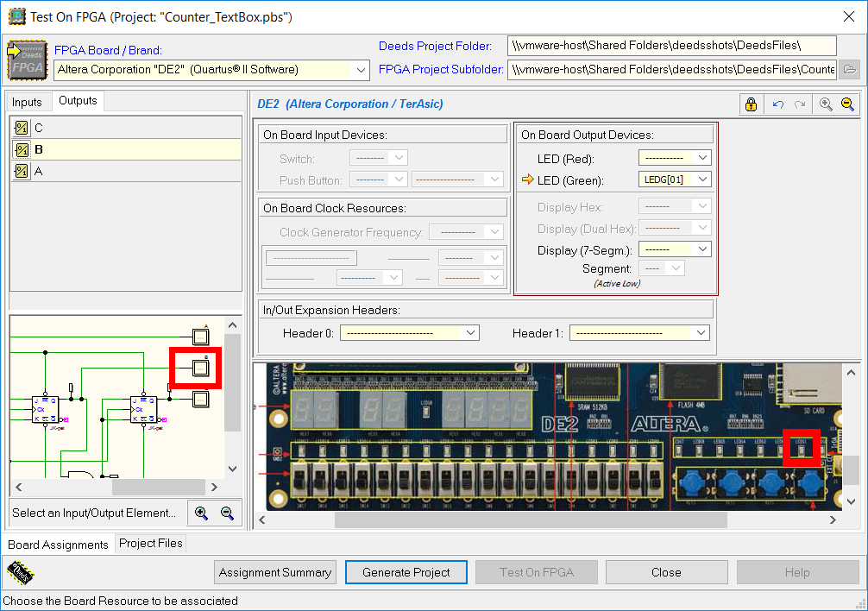The height and width of the screenshot is (611, 868).
Task: Open the Switch dropdown
Action: point(399,158)
